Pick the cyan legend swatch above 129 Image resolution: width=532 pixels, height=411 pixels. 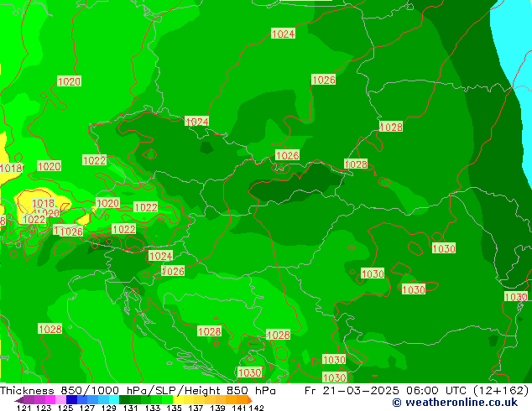tap(114, 400)
